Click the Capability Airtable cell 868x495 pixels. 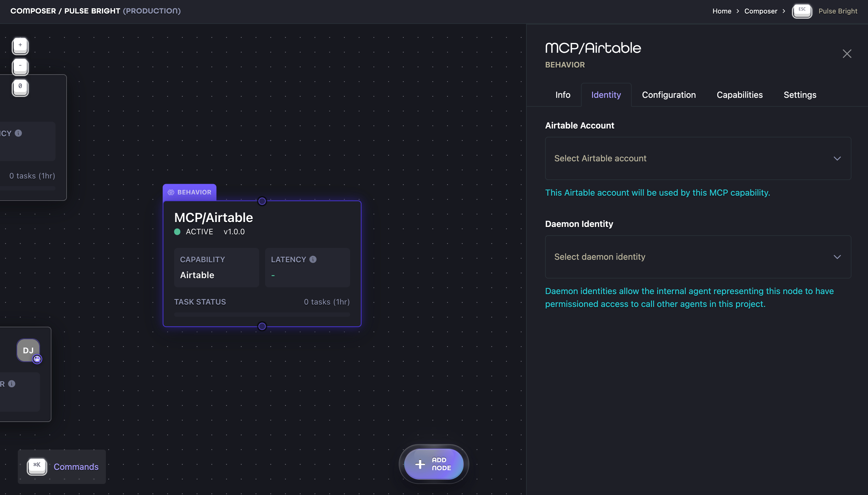[x=216, y=267]
